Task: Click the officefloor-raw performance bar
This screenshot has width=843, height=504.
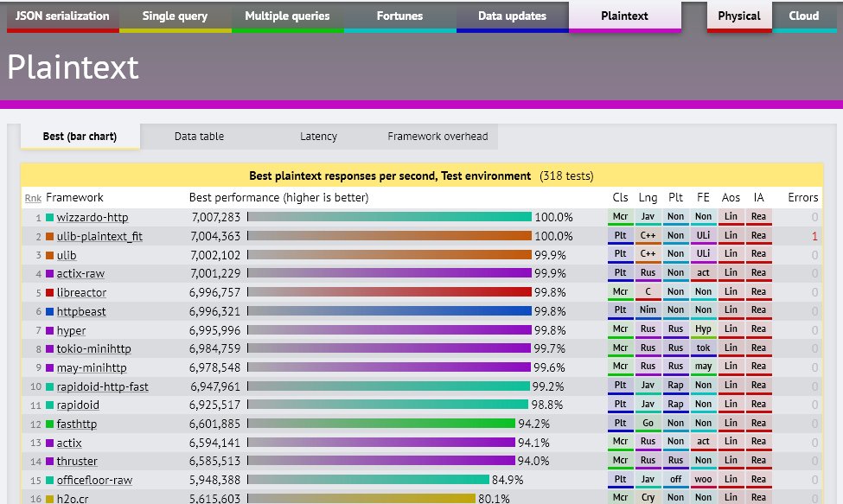Action: point(368,480)
